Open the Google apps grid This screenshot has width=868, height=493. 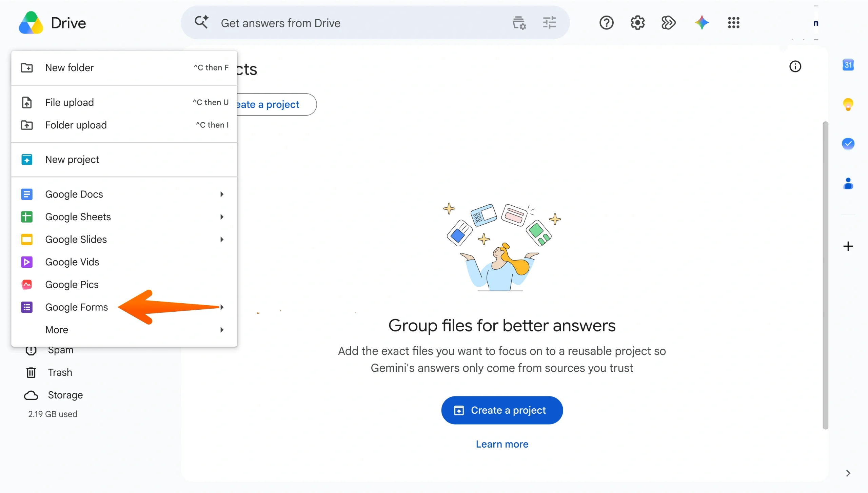click(733, 23)
